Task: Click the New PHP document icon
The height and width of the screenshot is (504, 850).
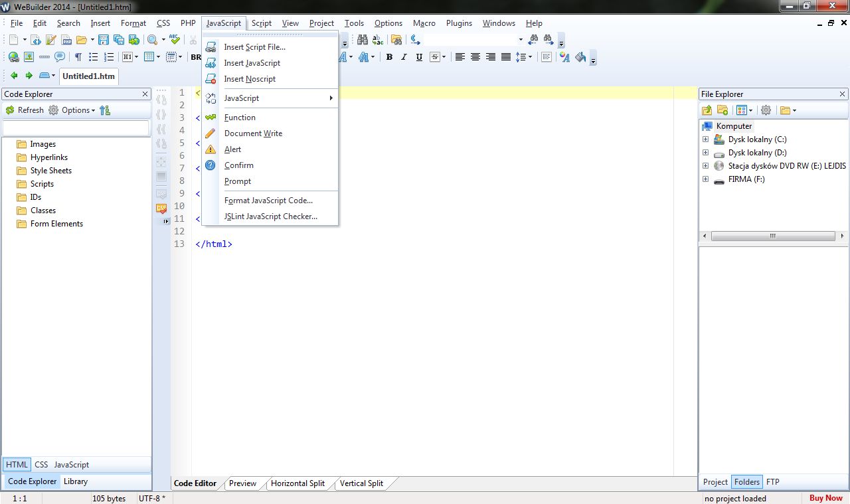Action: pyautogui.click(x=66, y=40)
